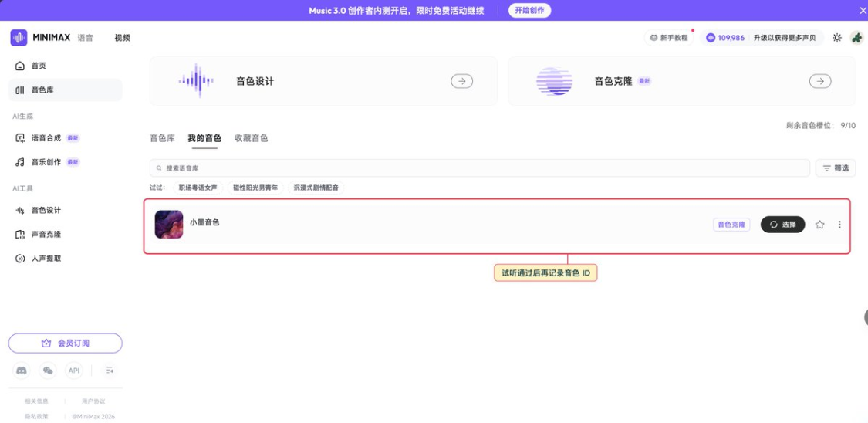Click the 小墨音色 voice thumbnail
The image size is (868, 423).
(169, 224)
